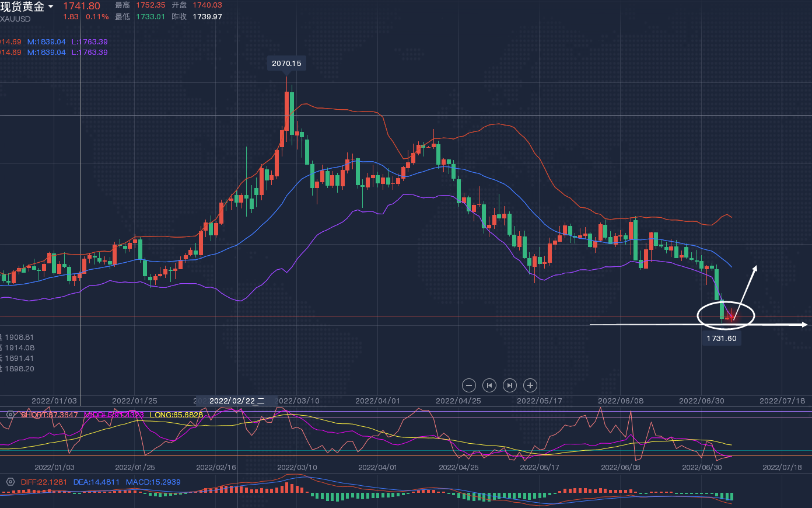Click the 2070.15 peak price label
The width and height of the screenshot is (812, 508).
[x=286, y=63]
